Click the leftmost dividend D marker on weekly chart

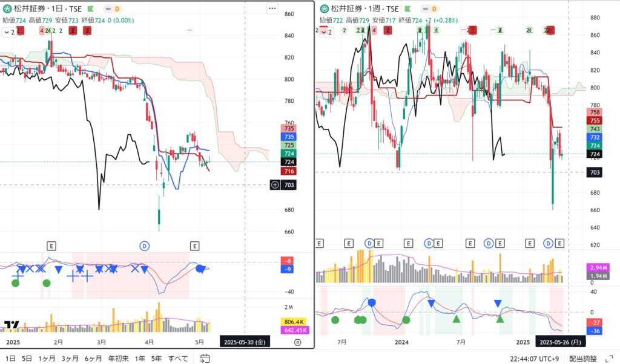[369, 243]
